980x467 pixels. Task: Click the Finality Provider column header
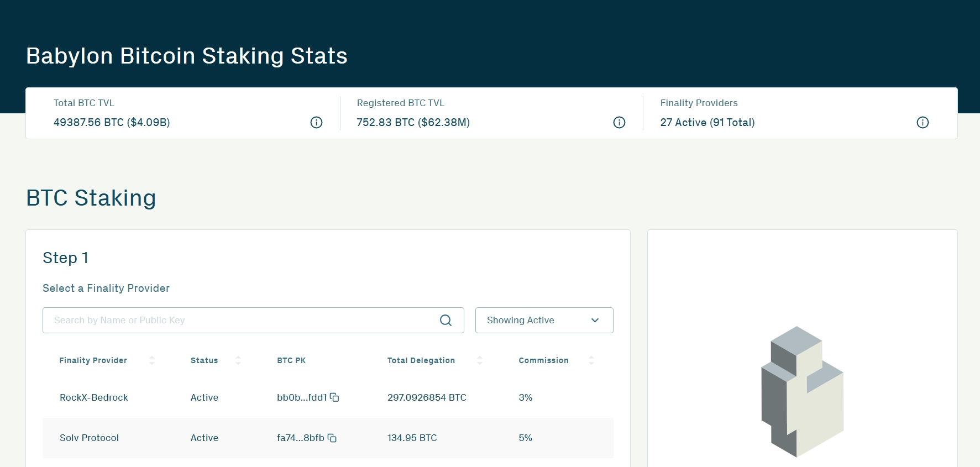click(93, 360)
